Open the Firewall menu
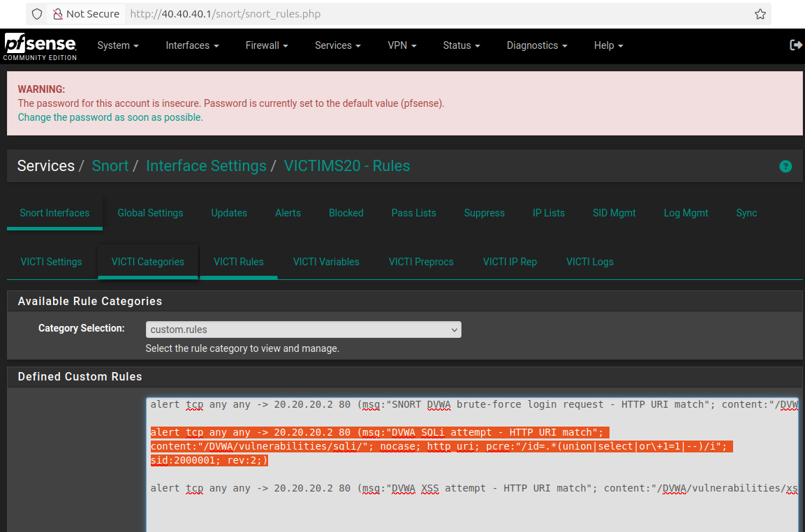This screenshot has height=532, width=805. tap(267, 45)
